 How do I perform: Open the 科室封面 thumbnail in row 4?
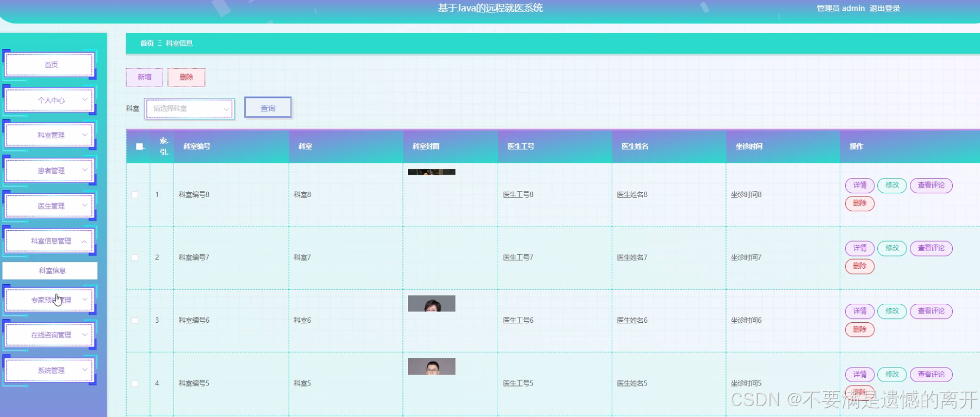(431, 367)
